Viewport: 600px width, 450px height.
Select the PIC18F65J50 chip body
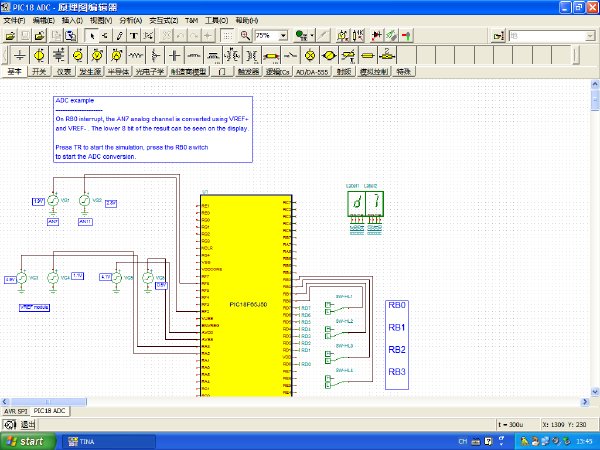246,295
